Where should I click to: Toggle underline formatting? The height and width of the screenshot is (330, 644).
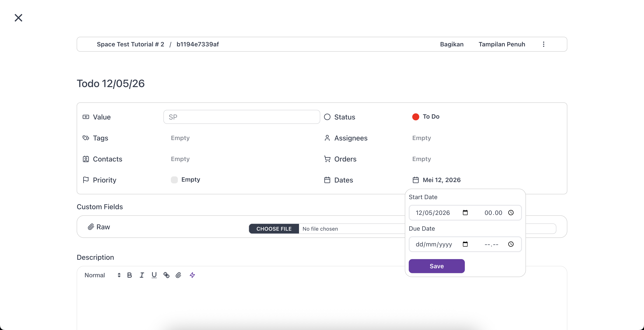[x=154, y=275]
